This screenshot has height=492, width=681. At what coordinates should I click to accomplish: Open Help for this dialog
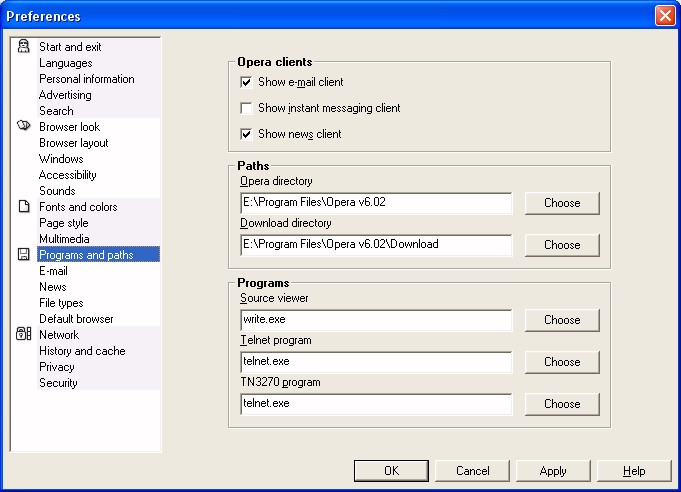pyautogui.click(x=634, y=471)
